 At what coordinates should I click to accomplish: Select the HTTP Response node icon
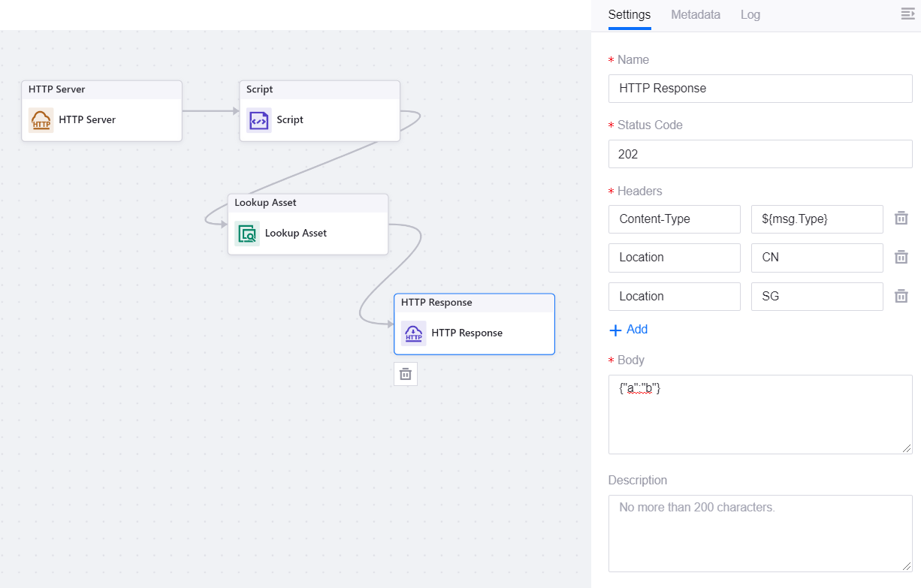(x=414, y=333)
